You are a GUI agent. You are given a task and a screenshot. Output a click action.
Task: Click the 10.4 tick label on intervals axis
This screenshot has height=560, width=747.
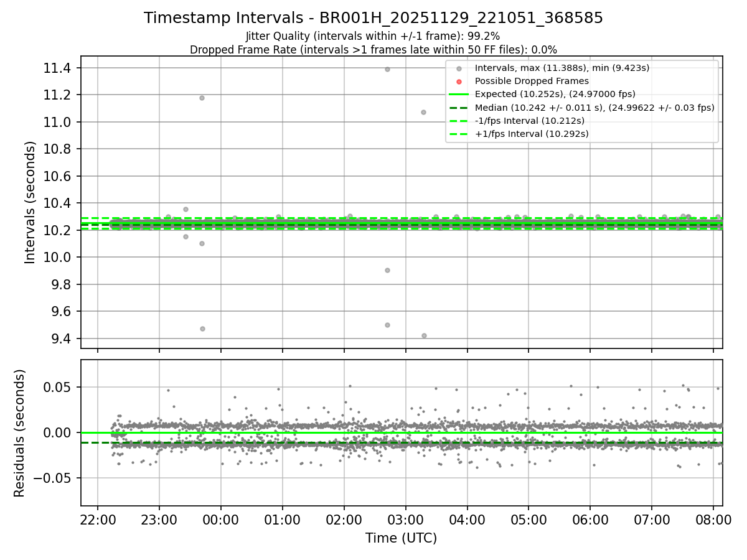[57, 203]
